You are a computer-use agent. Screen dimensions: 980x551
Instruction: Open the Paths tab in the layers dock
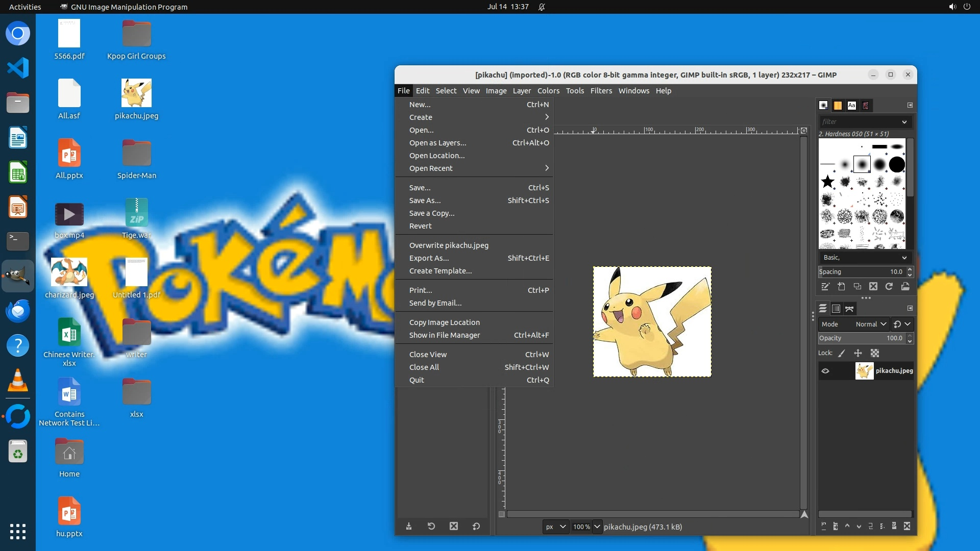point(849,309)
